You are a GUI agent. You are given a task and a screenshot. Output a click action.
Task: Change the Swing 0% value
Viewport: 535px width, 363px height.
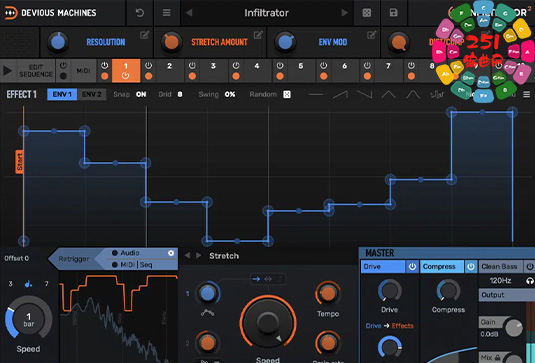(x=230, y=95)
